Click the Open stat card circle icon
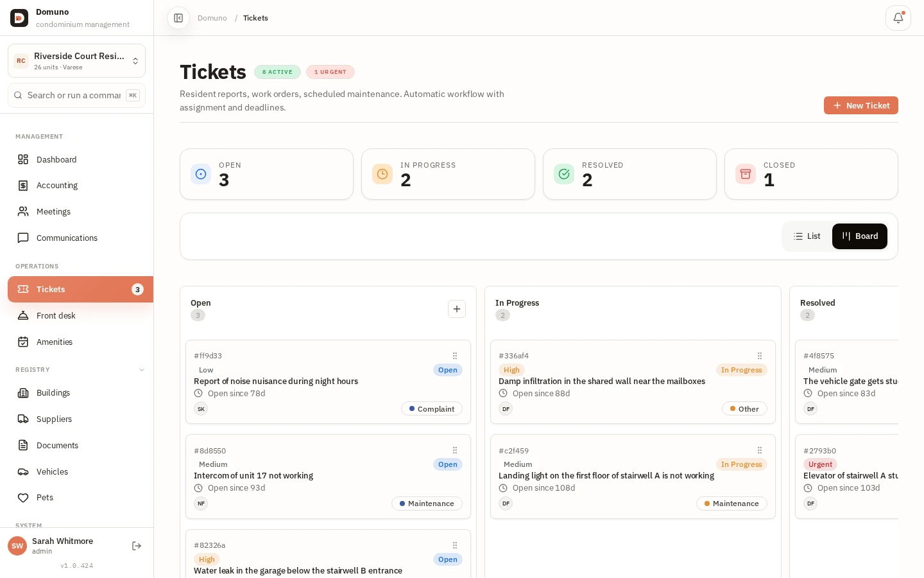This screenshot has width=924, height=578. point(201,174)
